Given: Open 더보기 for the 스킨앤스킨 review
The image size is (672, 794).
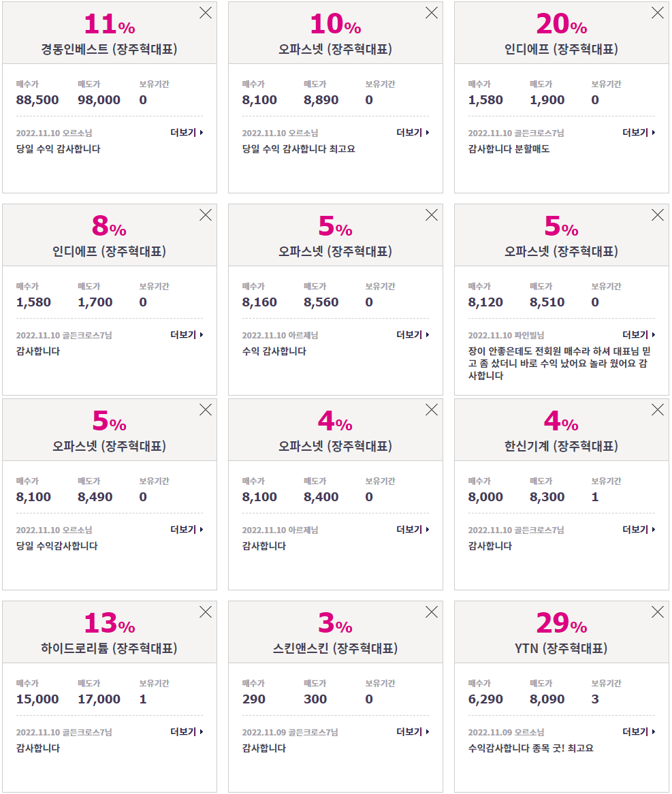Looking at the screenshot, I should point(413,732).
